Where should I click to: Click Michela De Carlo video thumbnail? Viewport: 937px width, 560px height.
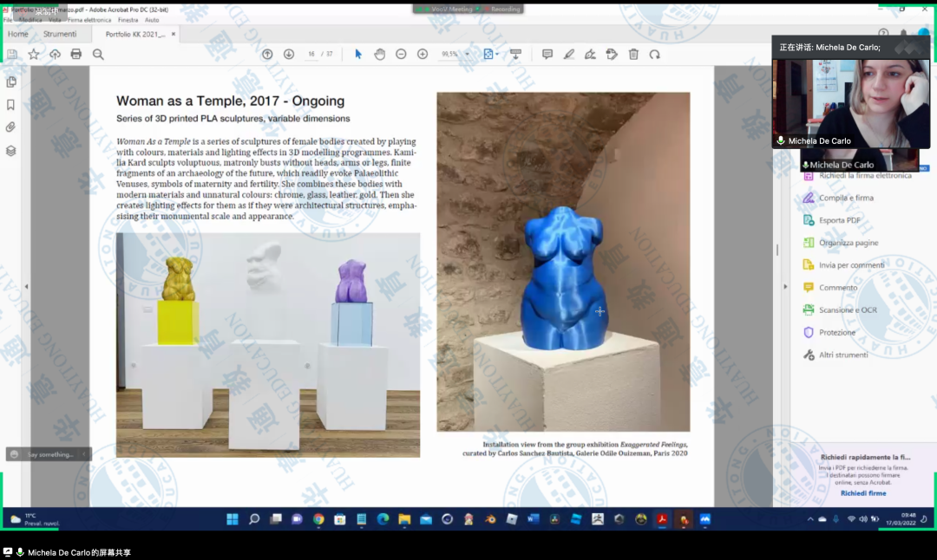[x=850, y=103]
